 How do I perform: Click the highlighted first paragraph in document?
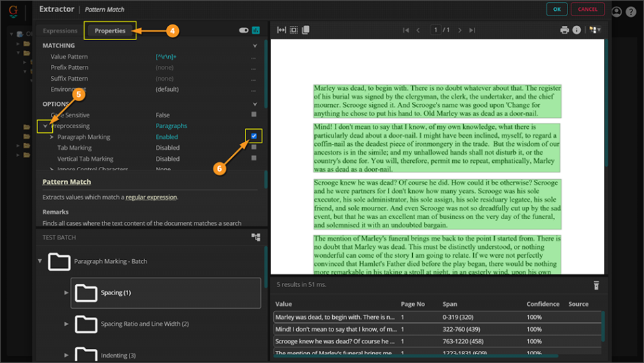point(437,100)
